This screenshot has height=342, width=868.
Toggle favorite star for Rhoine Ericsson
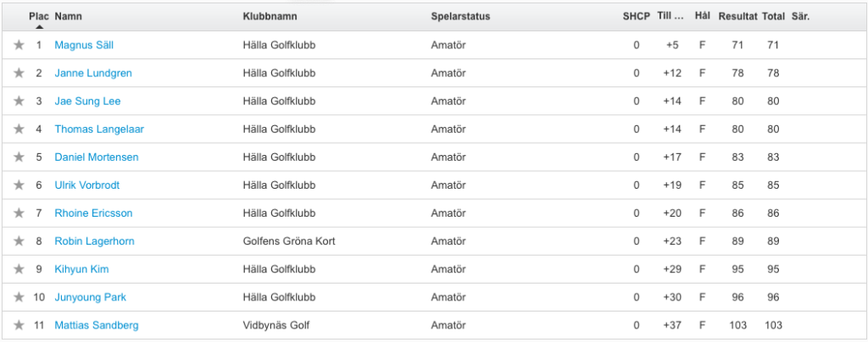tap(19, 212)
